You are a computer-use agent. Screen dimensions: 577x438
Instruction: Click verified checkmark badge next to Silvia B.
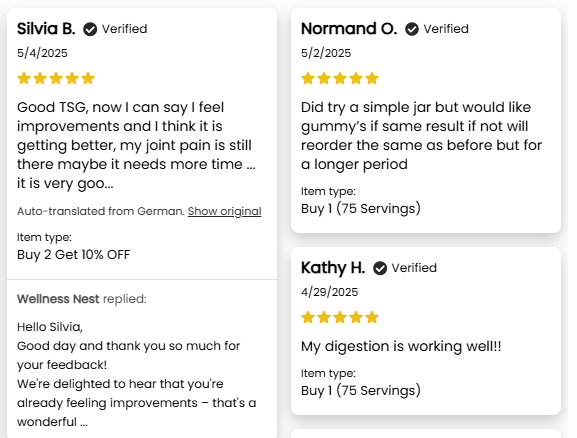(90, 29)
